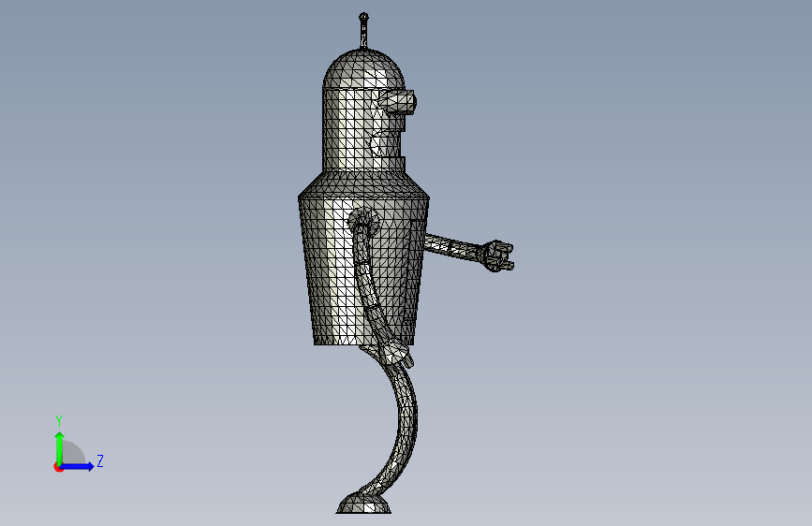812x526 pixels.
Task: Select the protruding eye visor on the head
Action: pyautogui.click(x=397, y=102)
